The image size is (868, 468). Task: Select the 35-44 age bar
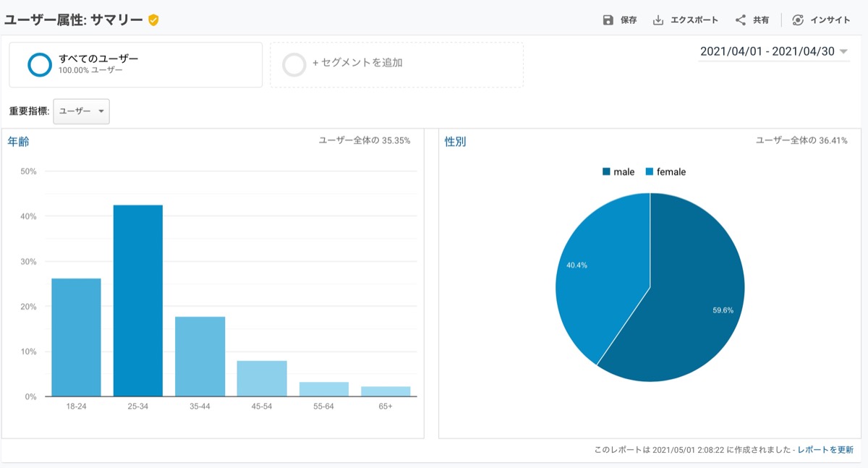pos(200,357)
